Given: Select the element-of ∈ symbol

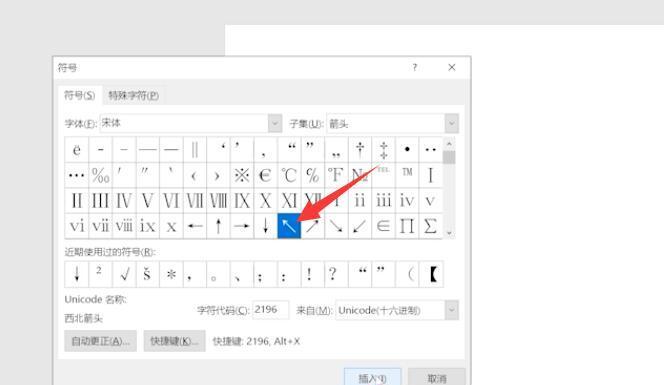Looking at the screenshot, I should pyautogui.click(x=383, y=226).
